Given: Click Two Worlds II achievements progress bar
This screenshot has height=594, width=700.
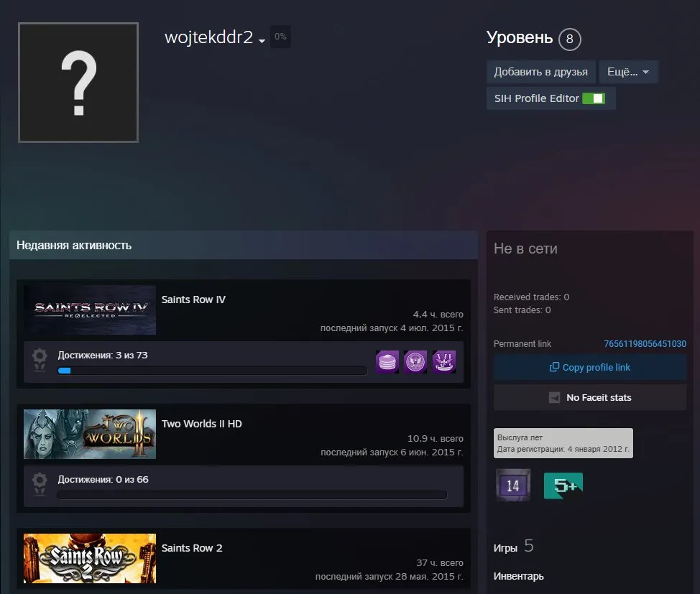Looking at the screenshot, I should tap(252, 494).
